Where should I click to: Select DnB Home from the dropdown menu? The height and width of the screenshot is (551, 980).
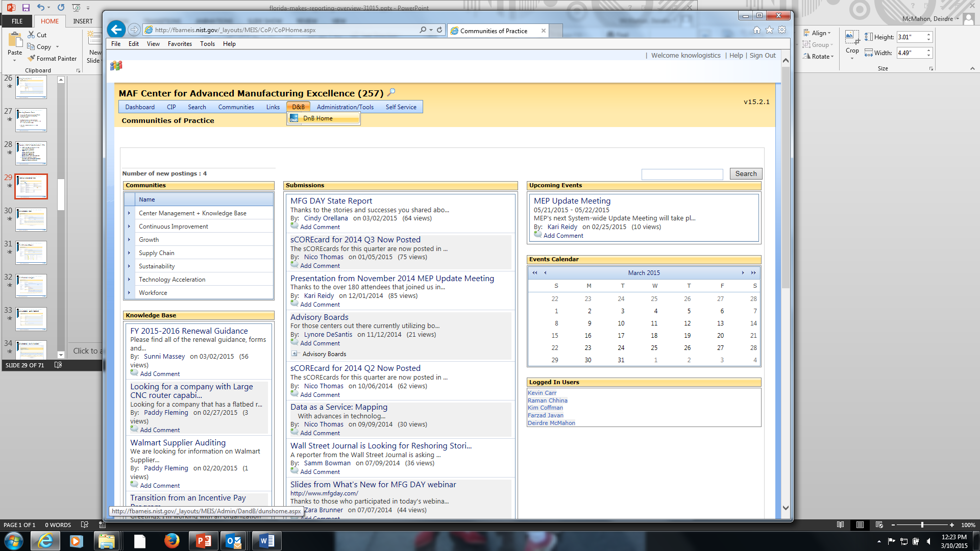coord(317,118)
